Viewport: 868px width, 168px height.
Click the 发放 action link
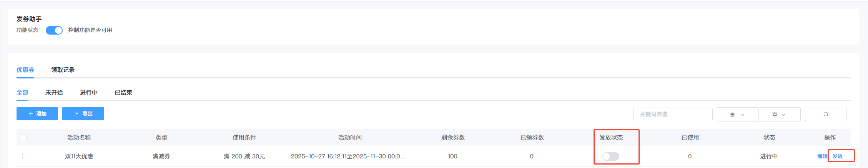click(838, 156)
